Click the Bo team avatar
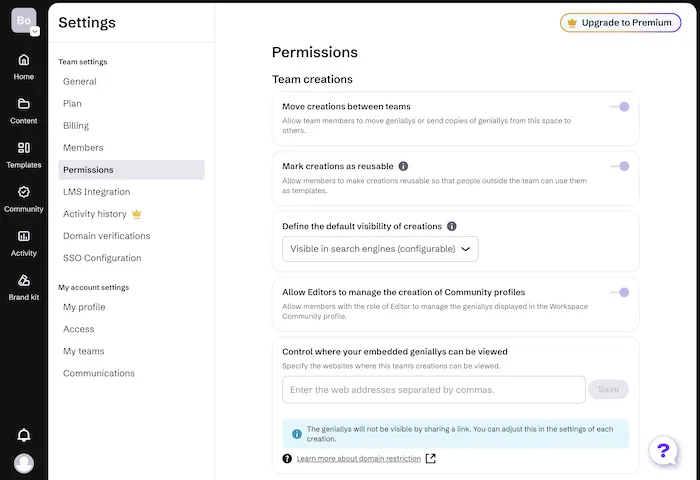The image size is (700, 480). (24, 21)
